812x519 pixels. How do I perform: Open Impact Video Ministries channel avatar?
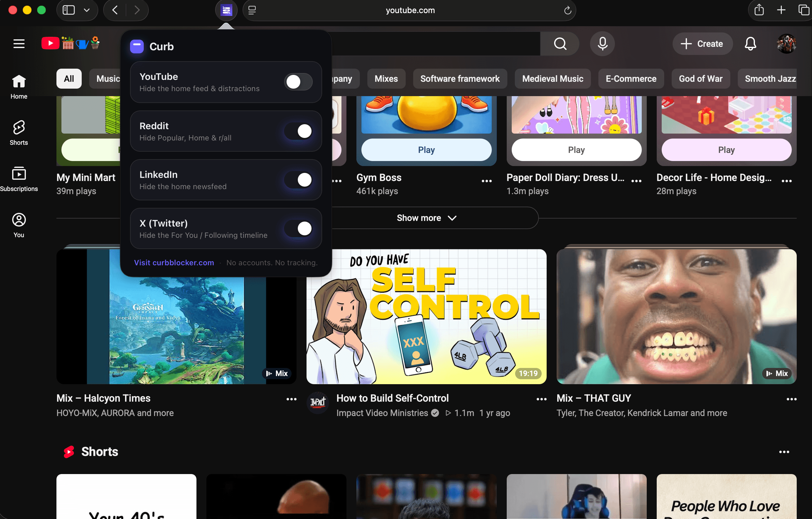(318, 402)
